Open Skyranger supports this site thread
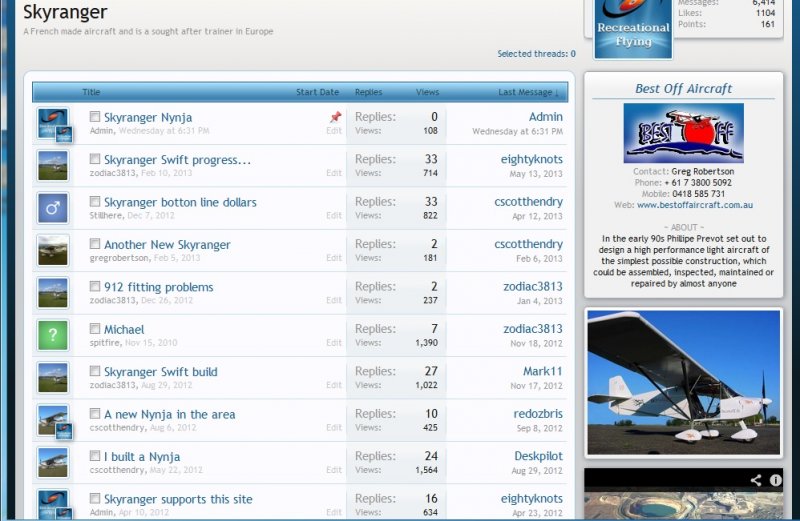Viewport: 800px width, 521px height. point(178,499)
